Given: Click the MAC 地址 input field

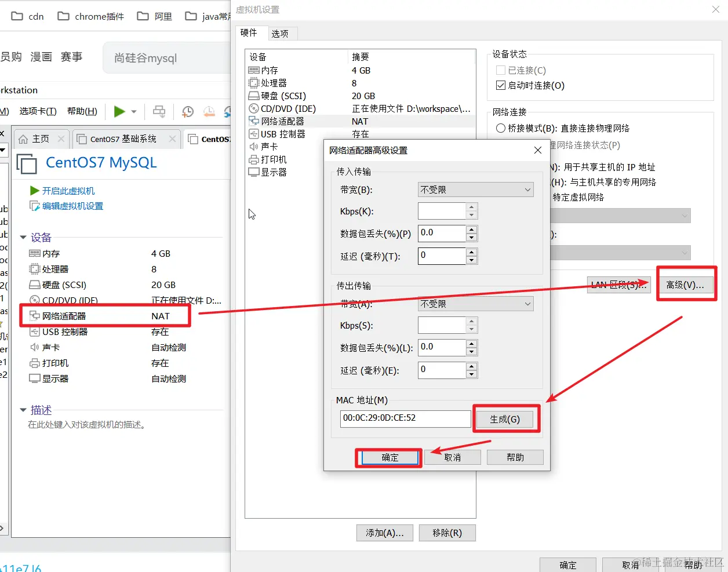Looking at the screenshot, I should [405, 418].
